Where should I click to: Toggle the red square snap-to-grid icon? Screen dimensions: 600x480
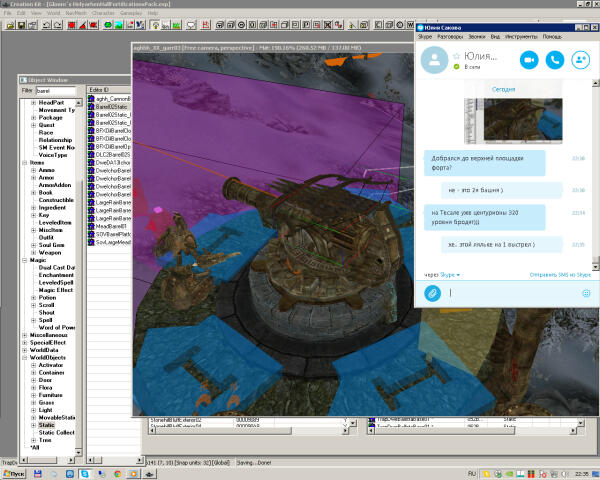point(72,25)
